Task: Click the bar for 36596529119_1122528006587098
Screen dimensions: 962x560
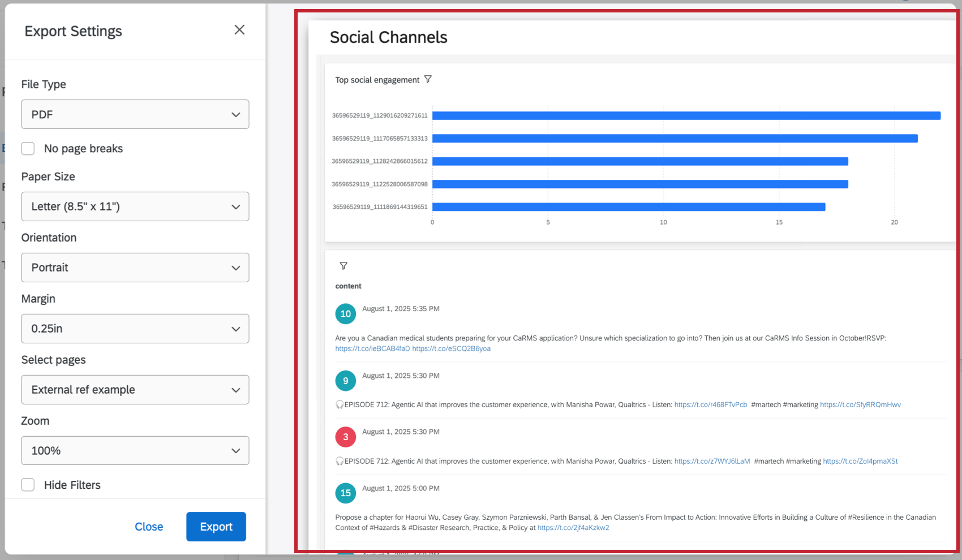Action: pos(640,184)
